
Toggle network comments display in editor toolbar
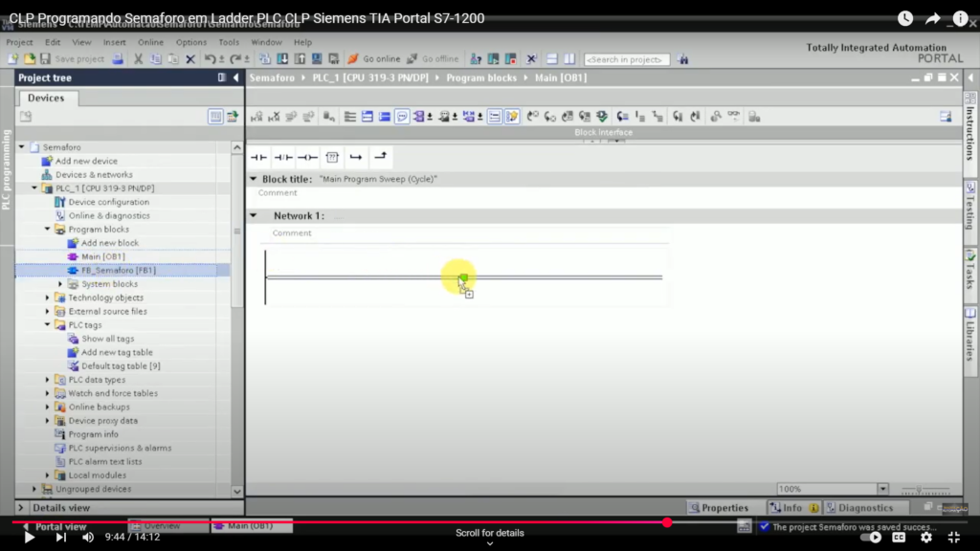(402, 117)
